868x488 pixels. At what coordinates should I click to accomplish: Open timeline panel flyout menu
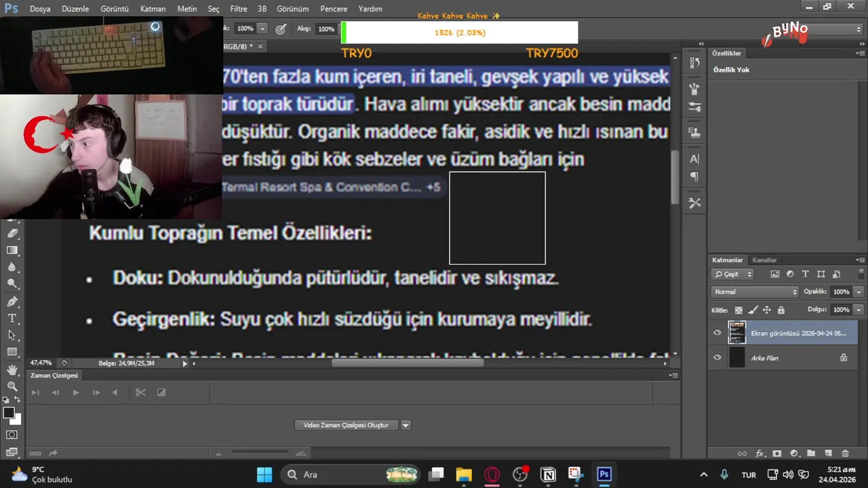673,375
